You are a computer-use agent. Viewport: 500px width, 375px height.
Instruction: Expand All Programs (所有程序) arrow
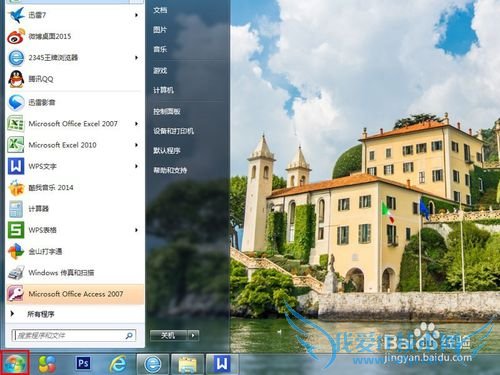coord(12,314)
